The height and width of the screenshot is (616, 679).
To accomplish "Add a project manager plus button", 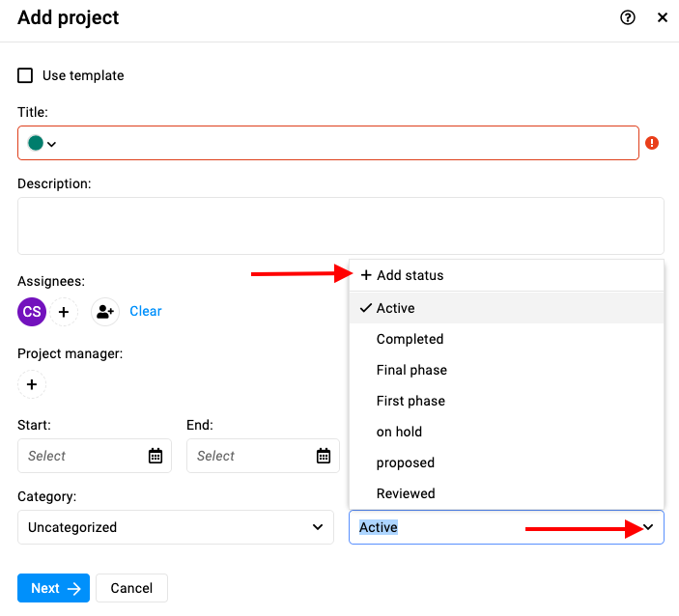I will 32,384.
